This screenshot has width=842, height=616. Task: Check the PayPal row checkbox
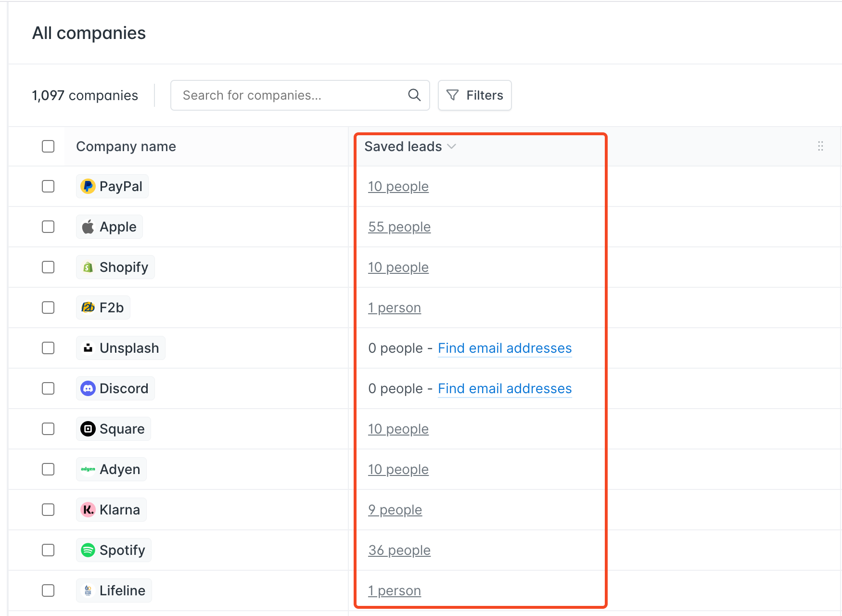(x=48, y=186)
